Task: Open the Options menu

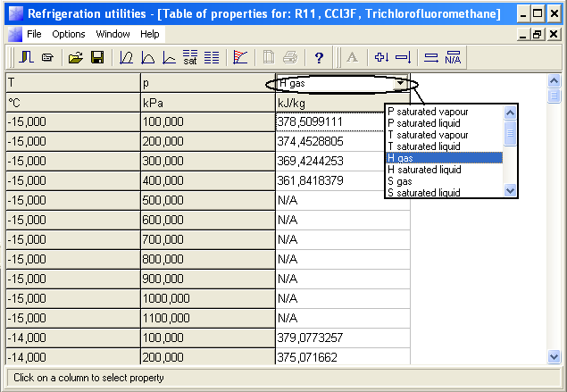Action: (69, 34)
